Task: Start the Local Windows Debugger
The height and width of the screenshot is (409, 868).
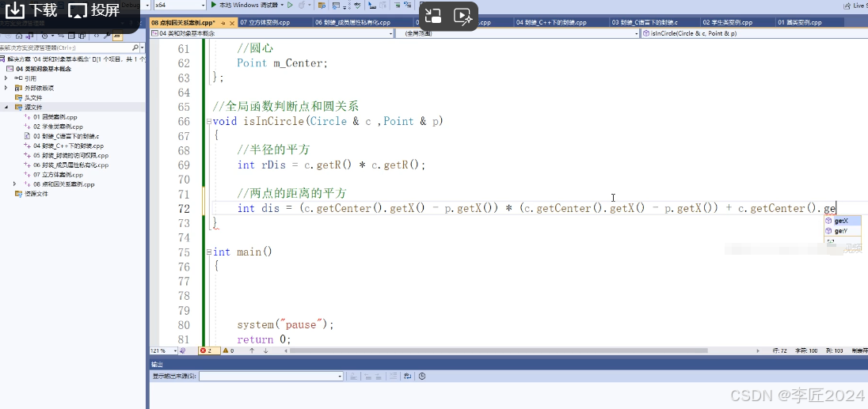Action: [x=247, y=5]
